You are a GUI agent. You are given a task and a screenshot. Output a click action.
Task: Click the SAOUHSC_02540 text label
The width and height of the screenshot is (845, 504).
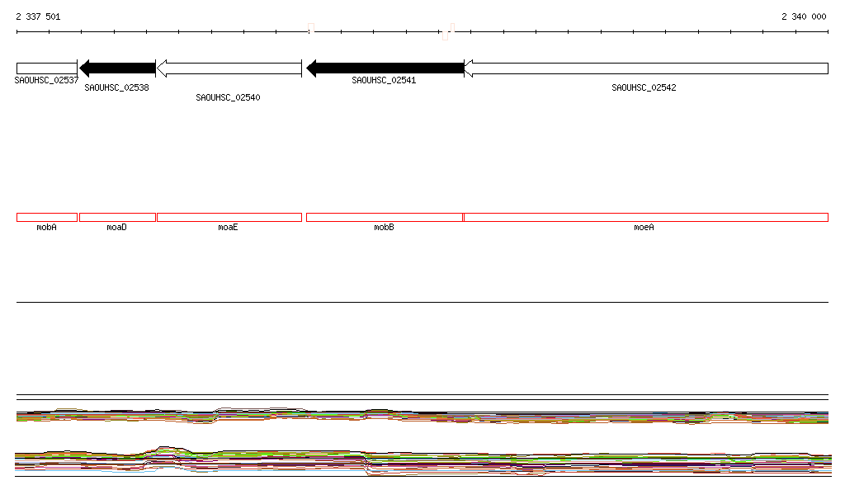click(228, 97)
